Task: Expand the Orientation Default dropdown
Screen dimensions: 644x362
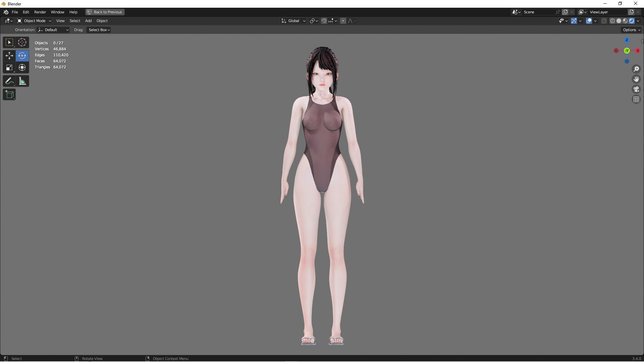Action: [53, 30]
